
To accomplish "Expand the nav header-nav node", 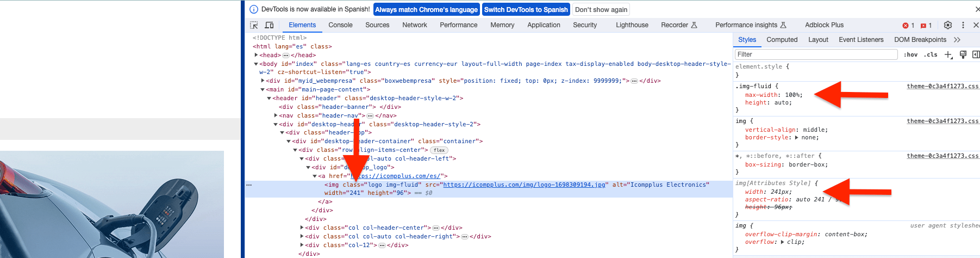I will (276, 115).
